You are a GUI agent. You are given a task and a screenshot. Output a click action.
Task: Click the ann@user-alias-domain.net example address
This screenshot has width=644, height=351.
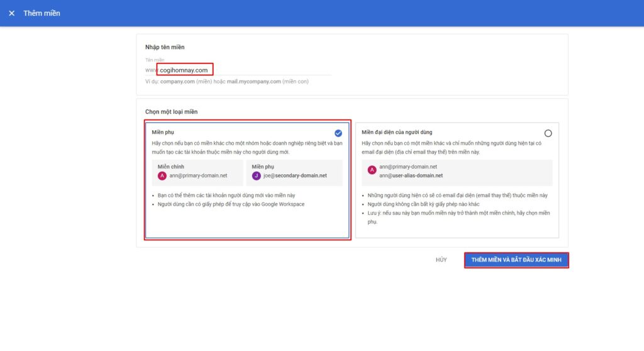(x=411, y=175)
